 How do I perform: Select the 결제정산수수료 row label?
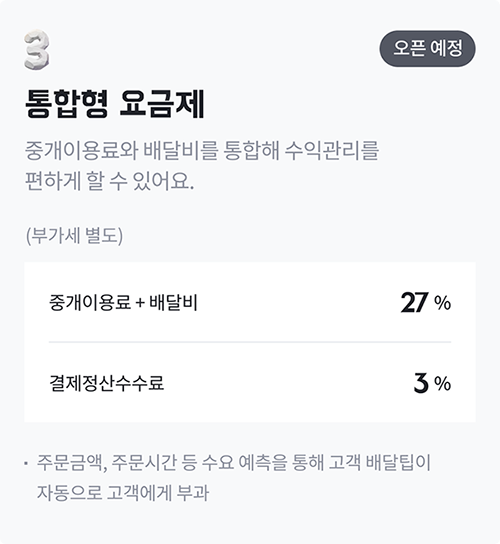(107, 383)
